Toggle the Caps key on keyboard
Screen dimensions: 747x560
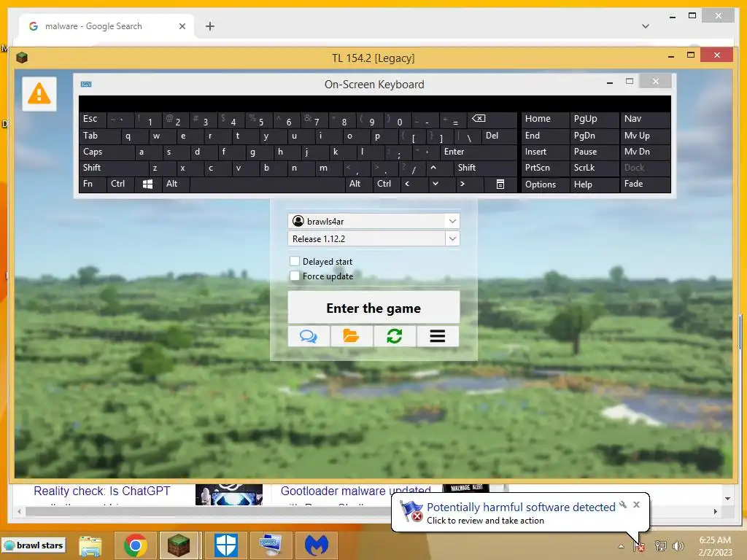coord(107,152)
